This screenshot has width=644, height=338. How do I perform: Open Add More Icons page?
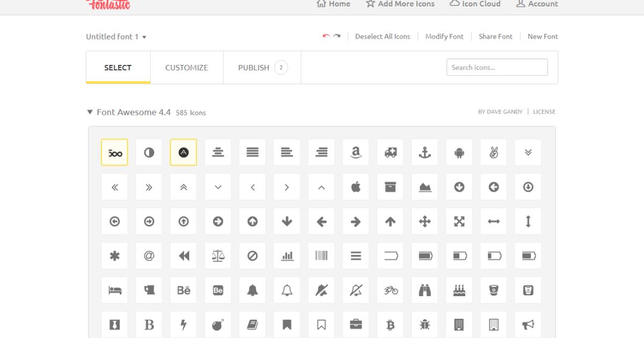[400, 4]
